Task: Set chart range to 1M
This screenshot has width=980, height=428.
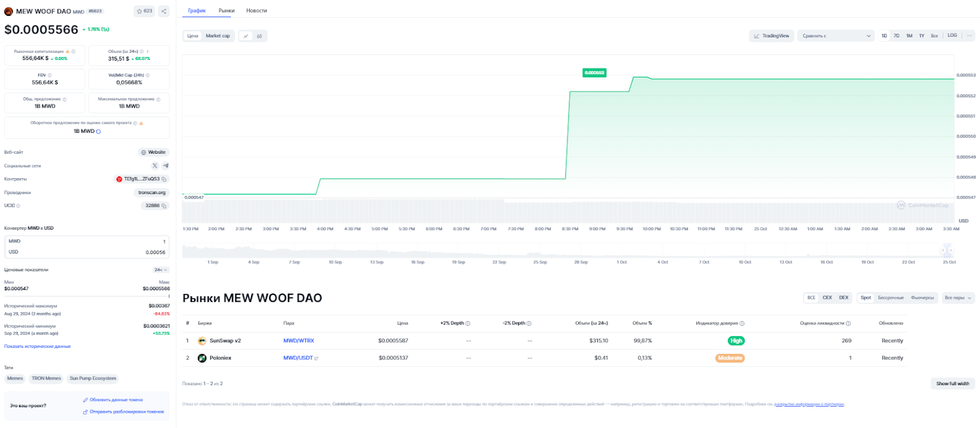Action: click(x=910, y=36)
